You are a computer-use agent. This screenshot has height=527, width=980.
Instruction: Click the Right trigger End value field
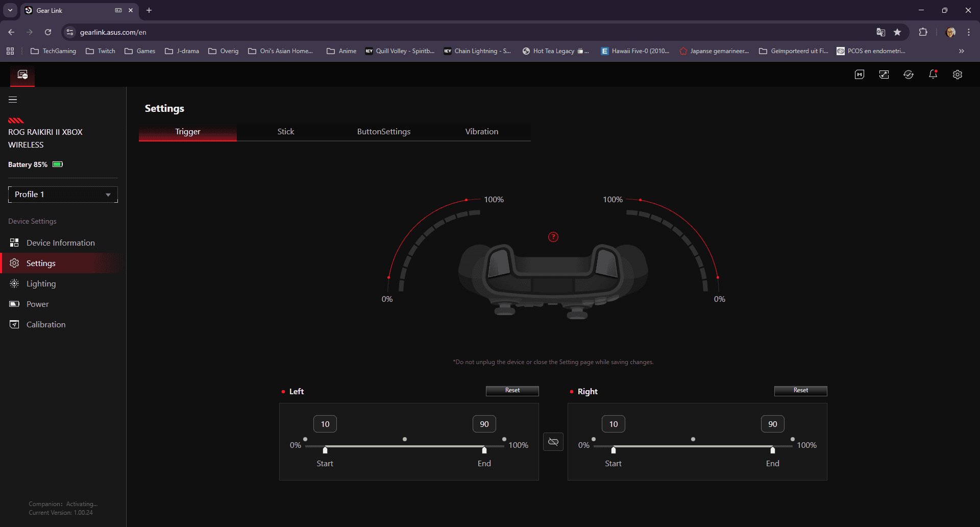(772, 424)
